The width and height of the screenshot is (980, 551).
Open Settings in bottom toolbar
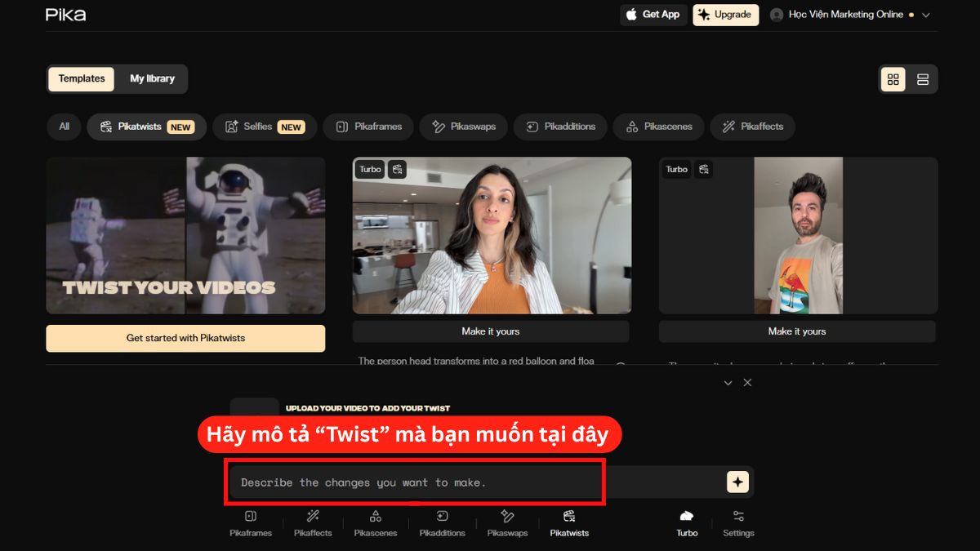click(x=738, y=523)
